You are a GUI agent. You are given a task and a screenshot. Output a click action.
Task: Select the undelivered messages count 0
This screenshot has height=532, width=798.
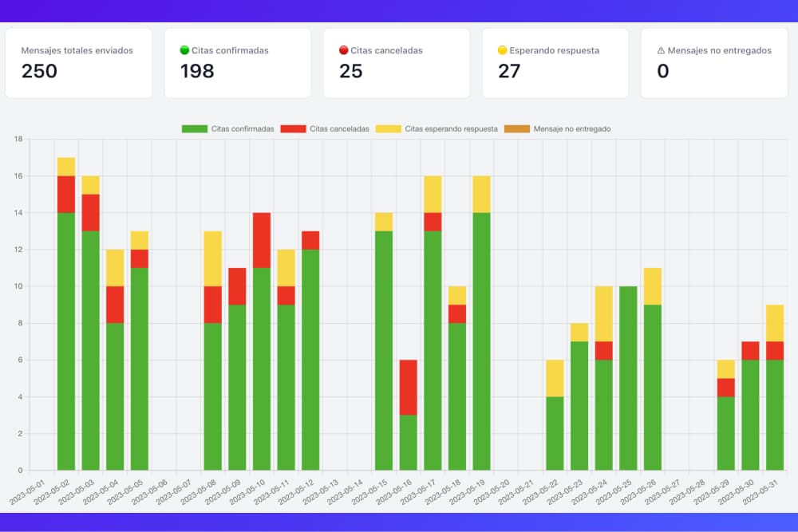pyautogui.click(x=662, y=71)
